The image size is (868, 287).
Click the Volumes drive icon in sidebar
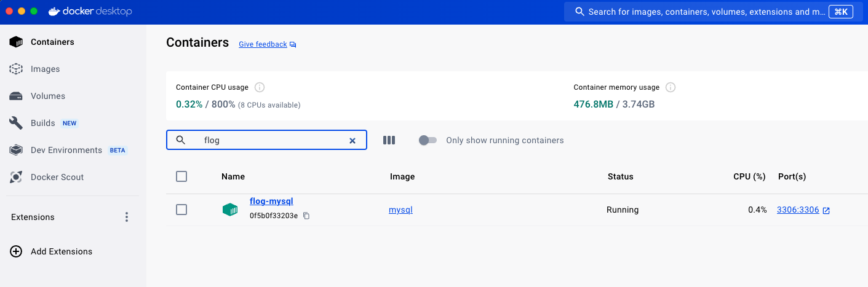[16, 96]
